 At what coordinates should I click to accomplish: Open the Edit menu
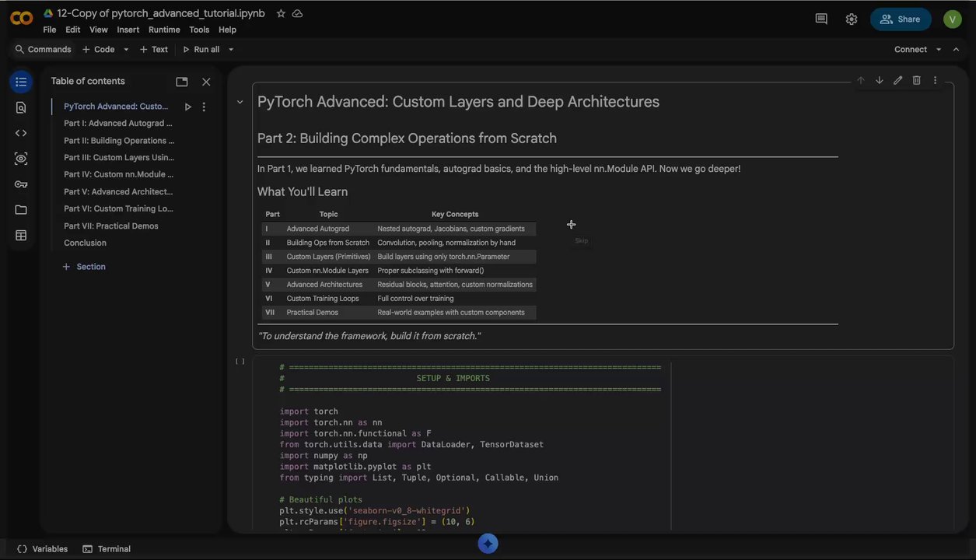tap(73, 30)
